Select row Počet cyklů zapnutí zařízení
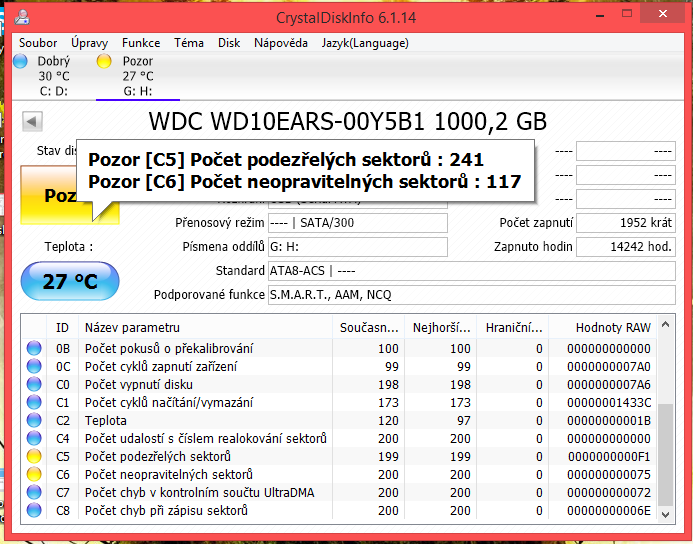This screenshot has width=693, height=544. tap(339, 366)
